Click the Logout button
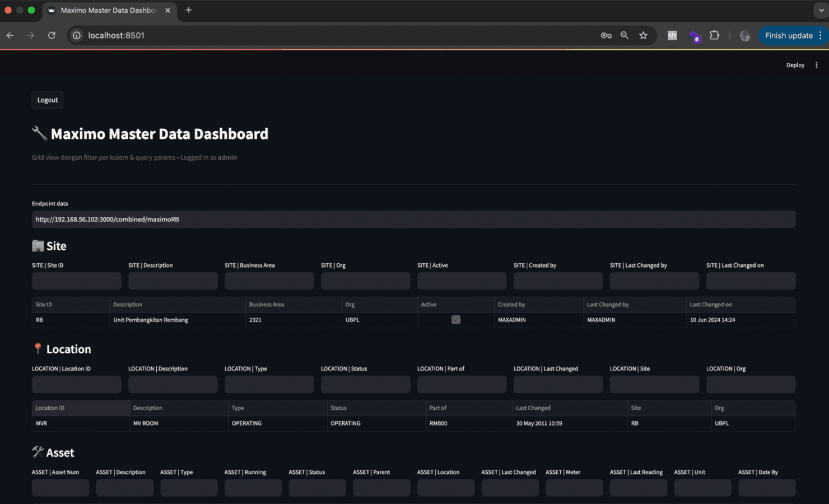 click(x=47, y=100)
